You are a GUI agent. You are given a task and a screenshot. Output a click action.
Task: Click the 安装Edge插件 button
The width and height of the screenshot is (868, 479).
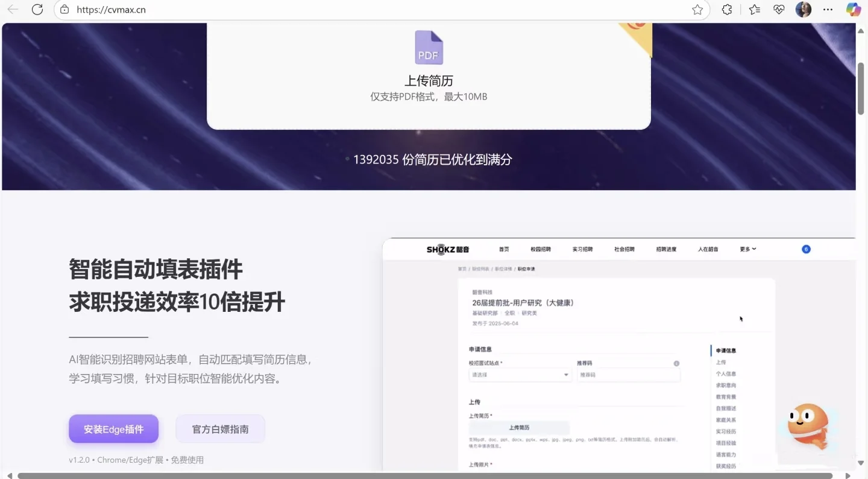[113, 428]
